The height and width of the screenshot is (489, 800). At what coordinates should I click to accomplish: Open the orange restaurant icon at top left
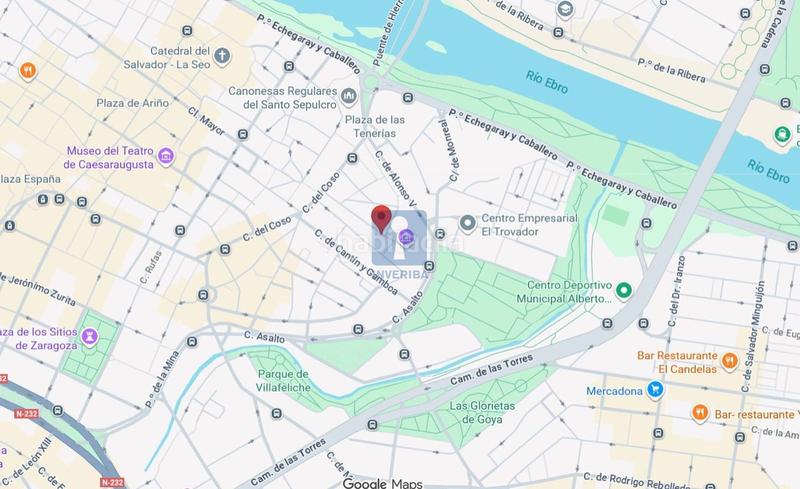coord(28,70)
